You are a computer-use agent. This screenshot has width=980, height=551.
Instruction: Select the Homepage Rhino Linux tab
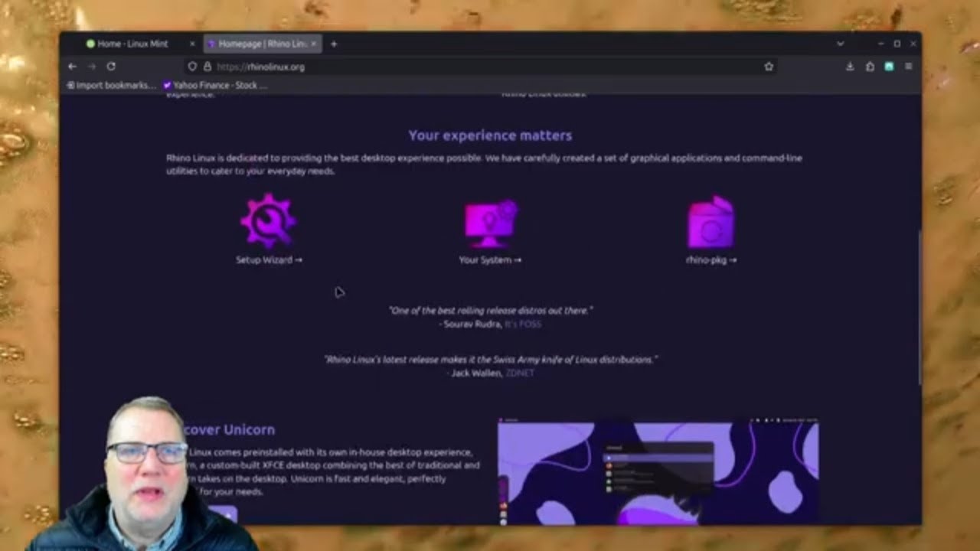263,44
